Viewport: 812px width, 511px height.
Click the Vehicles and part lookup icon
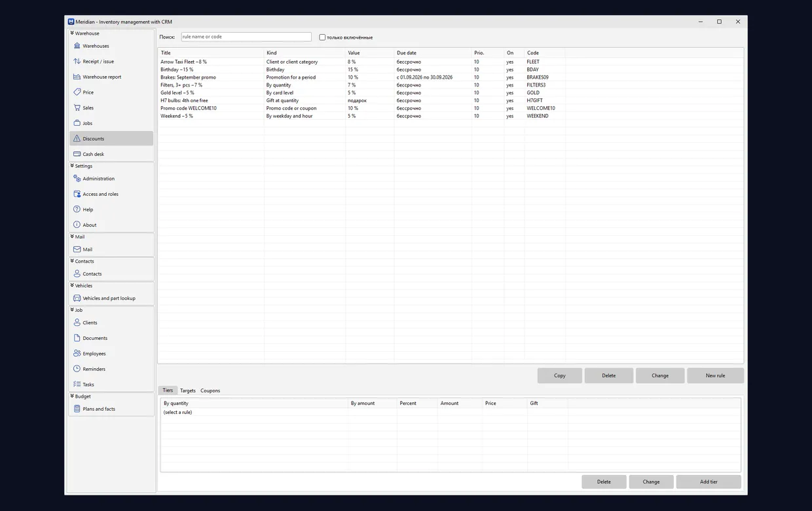tap(77, 298)
